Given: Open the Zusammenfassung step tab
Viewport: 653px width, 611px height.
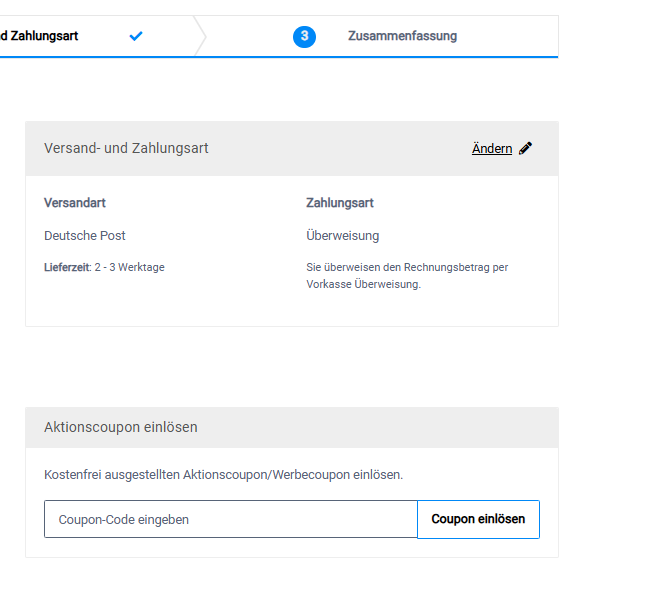Looking at the screenshot, I should click(x=402, y=36).
